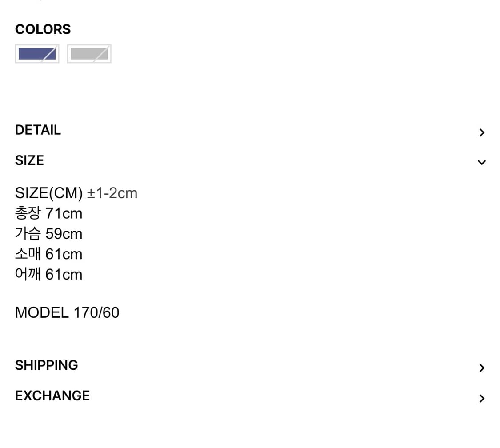Toggle the SIZE accordion heading
Image resolution: width=500 pixels, height=448 pixels.
tap(29, 160)
